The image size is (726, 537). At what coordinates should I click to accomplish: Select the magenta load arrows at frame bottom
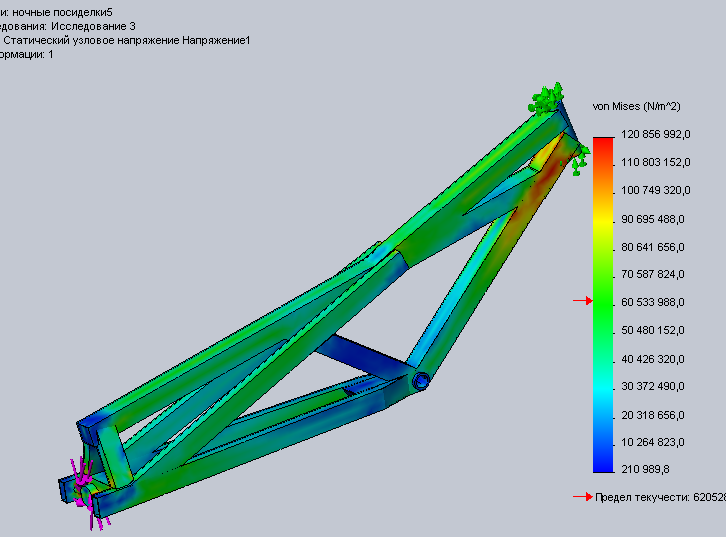[88, 492]
